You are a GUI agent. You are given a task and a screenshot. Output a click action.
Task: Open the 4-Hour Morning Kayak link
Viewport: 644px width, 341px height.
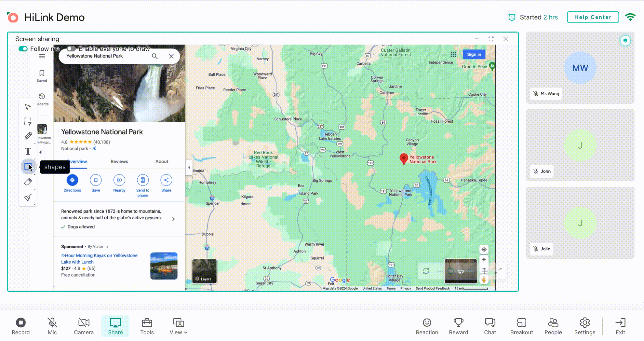pyautogui.click(x=99, y=259)
